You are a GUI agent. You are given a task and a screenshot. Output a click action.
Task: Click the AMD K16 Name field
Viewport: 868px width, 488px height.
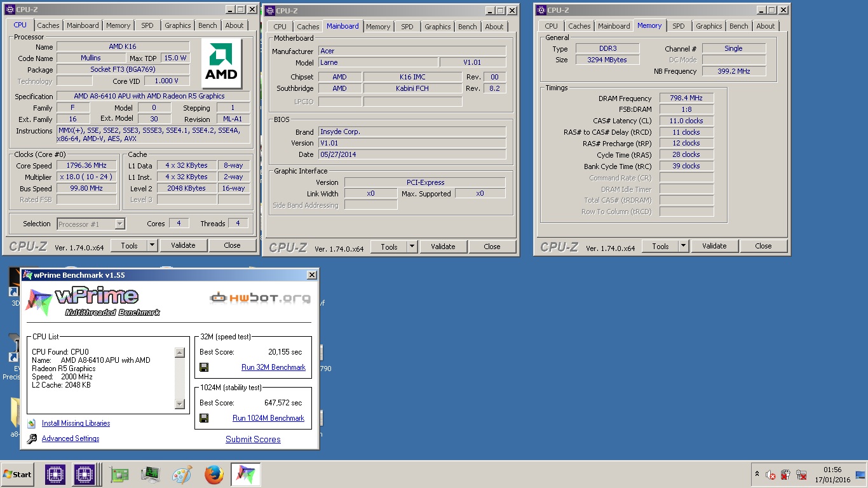[x=123, y=46]
